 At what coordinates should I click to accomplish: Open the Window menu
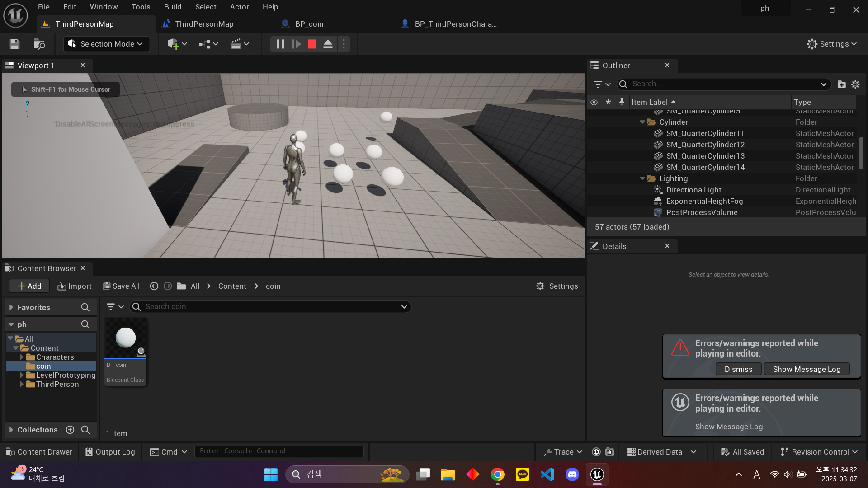click(104, 7)
